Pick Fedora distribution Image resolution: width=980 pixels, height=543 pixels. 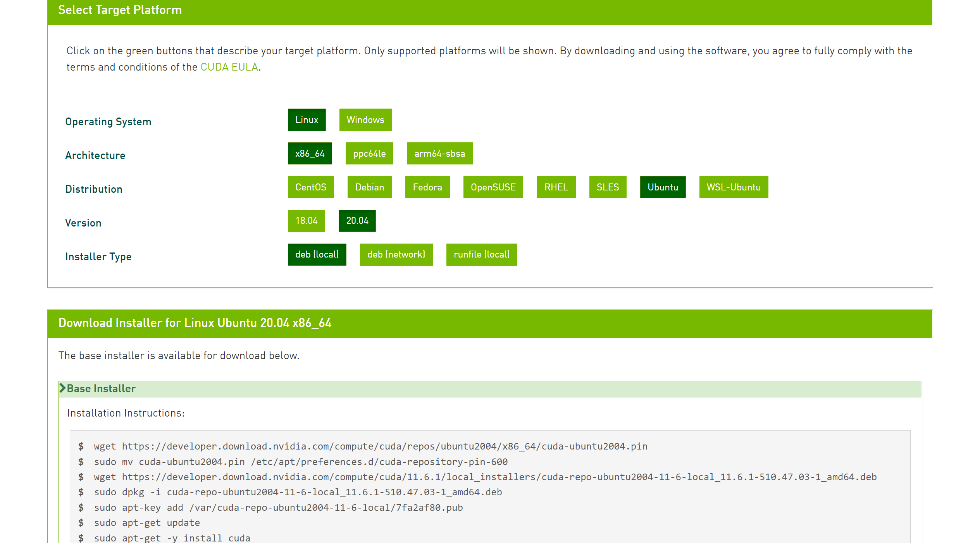[x=427, y=187]
